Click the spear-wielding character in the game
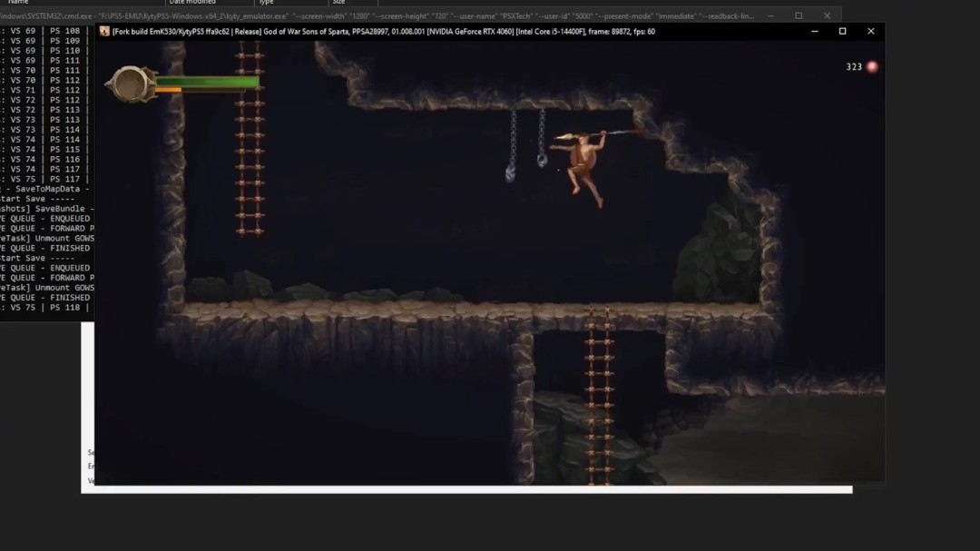Screen dimensions: 980x551 (x=584, y=166)
